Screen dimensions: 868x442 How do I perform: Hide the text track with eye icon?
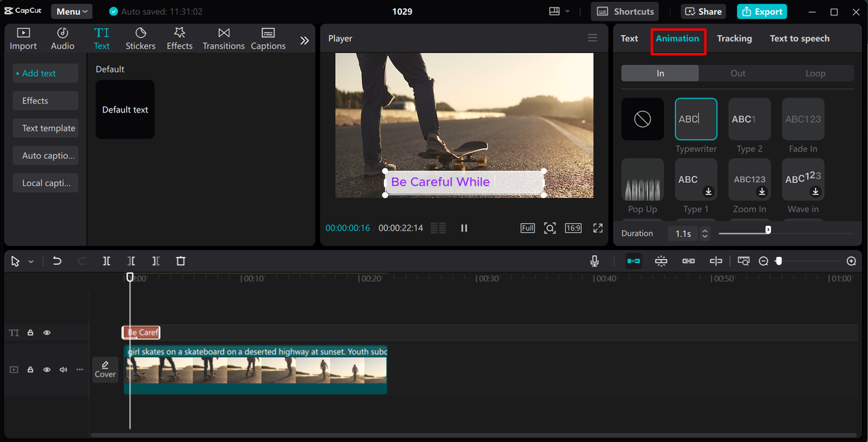coord(47,333)
